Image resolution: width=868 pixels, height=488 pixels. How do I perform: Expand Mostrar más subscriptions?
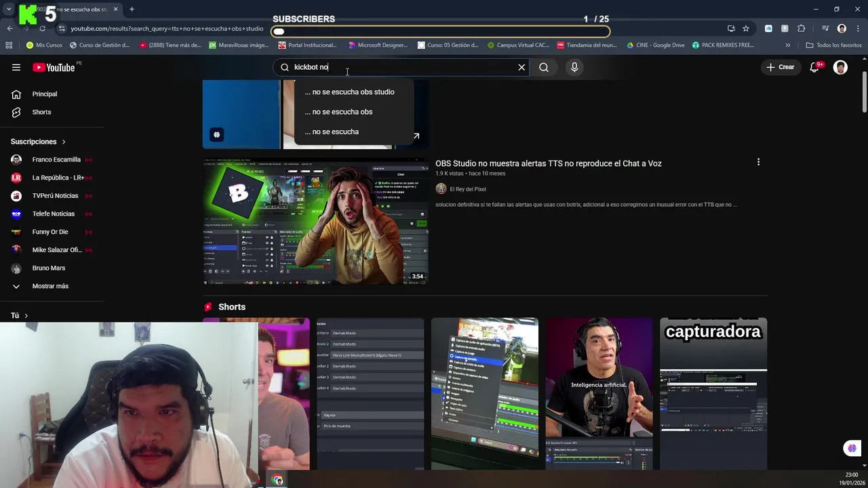point(52,286)
